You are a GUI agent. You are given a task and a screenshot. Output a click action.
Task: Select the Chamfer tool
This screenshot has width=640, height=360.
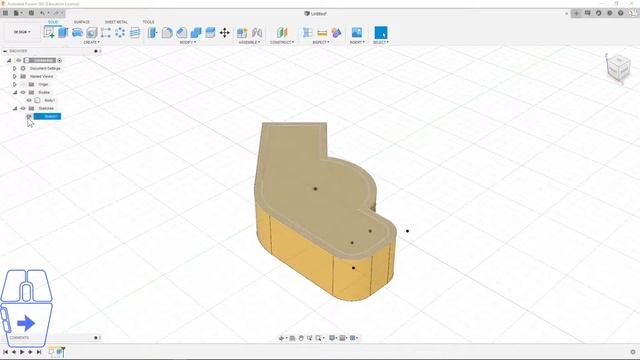point(182,33)
